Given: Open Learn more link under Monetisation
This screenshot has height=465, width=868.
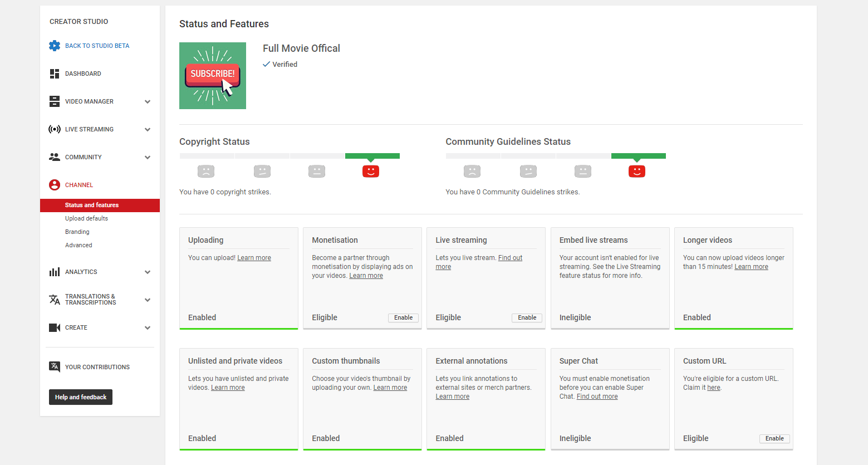Looking at the screenshot, I should coord(366,276).
